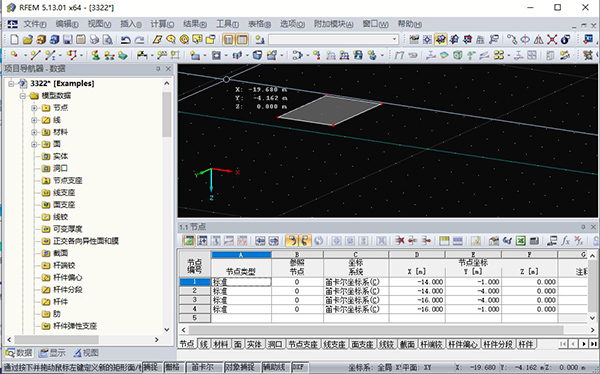Select 节点支座 in the navigator tree
This screenshot has width=600, height=374.
(x=68, y=180)
